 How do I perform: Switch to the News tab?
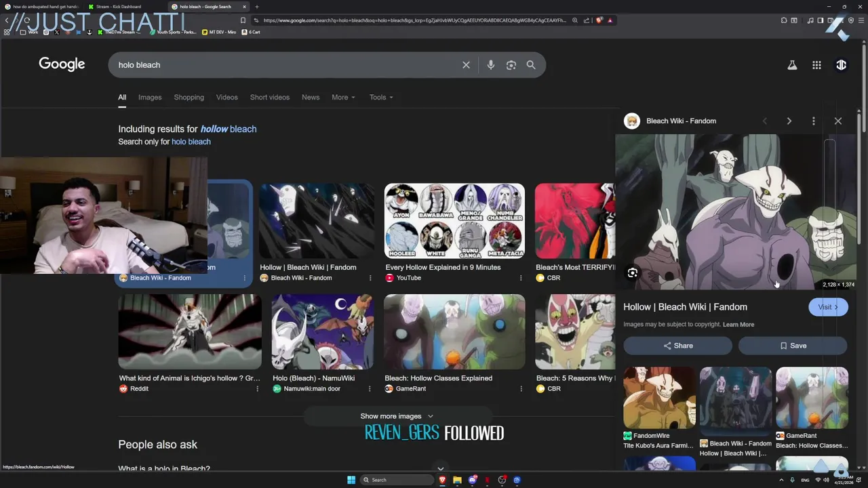tap(311, 97)
